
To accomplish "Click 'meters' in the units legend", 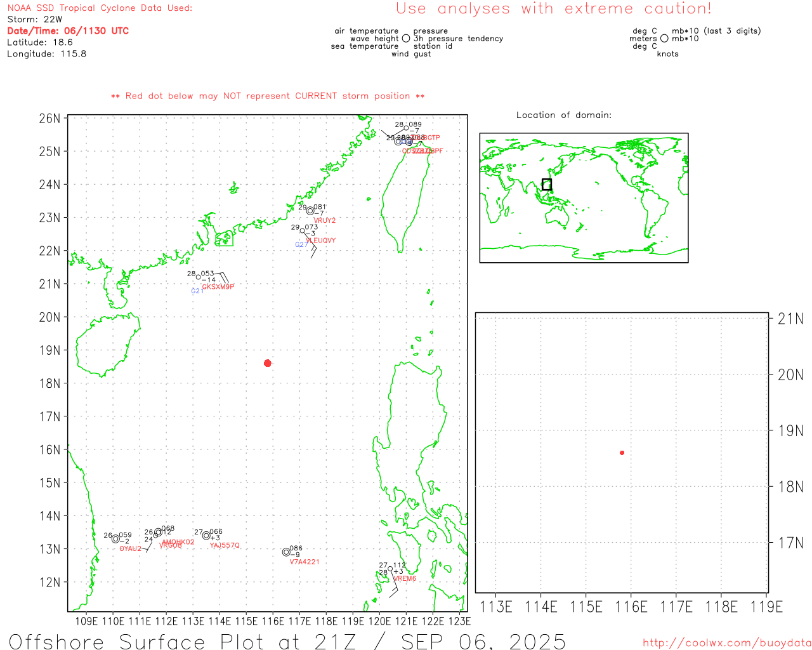I will pyautogui.click(x=643, y=39).
